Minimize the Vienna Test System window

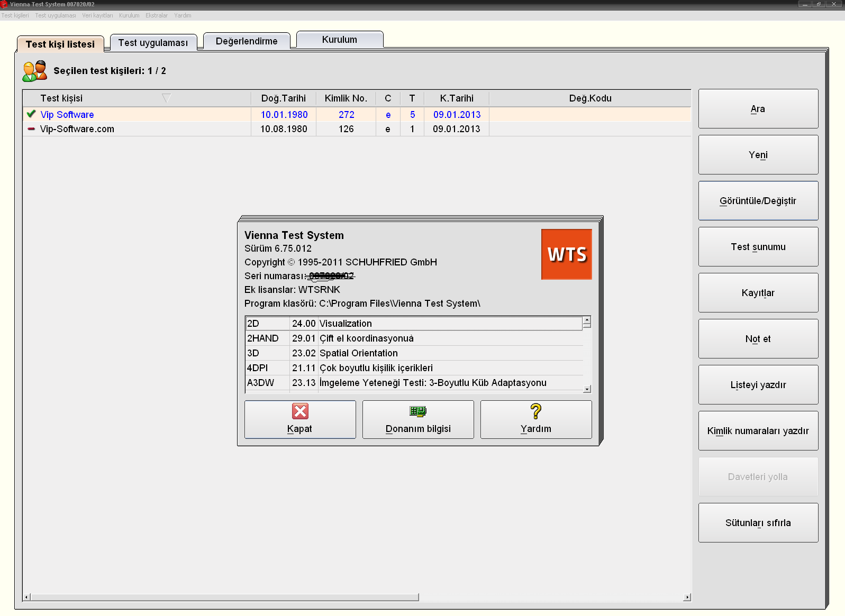[805, 4]
